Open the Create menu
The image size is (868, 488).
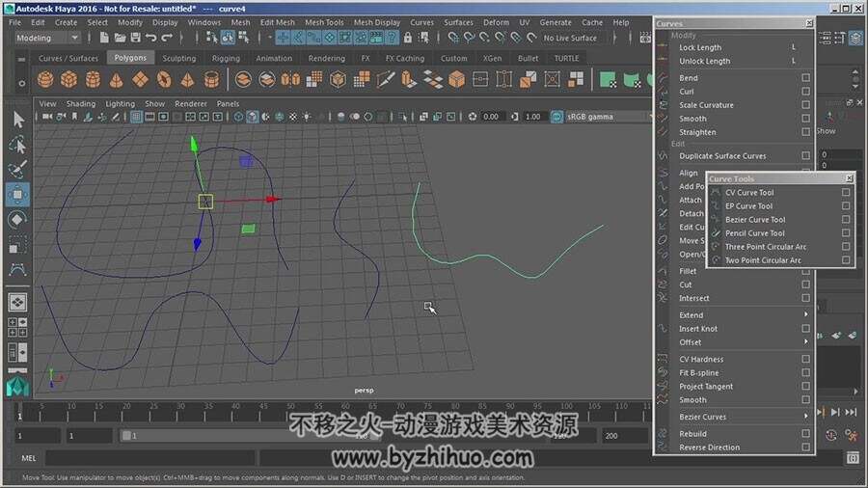pos(66,23)
